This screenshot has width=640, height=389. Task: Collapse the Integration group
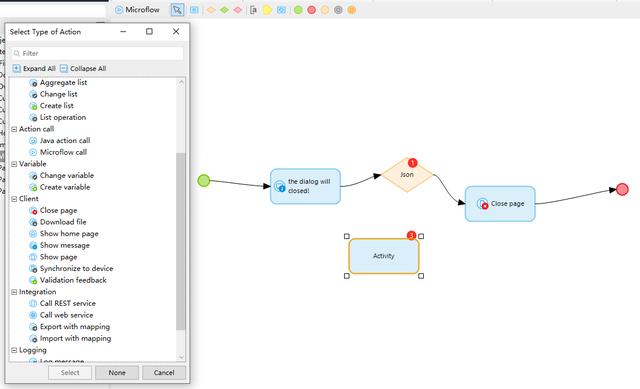pyautogui.click(x=14, y=292)
